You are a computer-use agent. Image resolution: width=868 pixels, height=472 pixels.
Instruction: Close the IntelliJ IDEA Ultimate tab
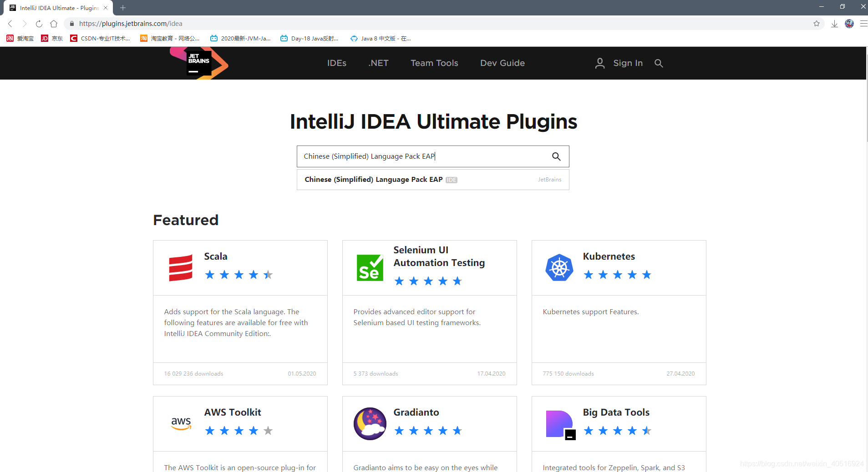pos(106,8)
